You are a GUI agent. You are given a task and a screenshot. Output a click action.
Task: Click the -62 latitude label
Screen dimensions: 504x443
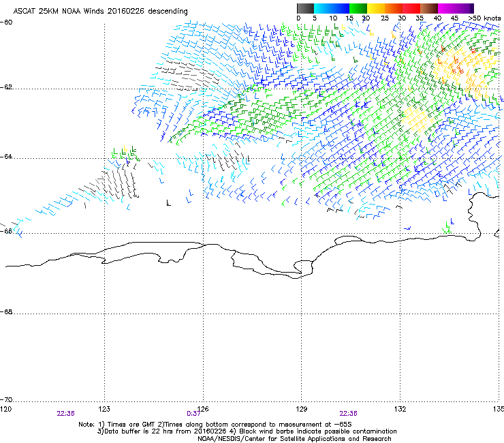pyautogui.click(x=6, y=87)
